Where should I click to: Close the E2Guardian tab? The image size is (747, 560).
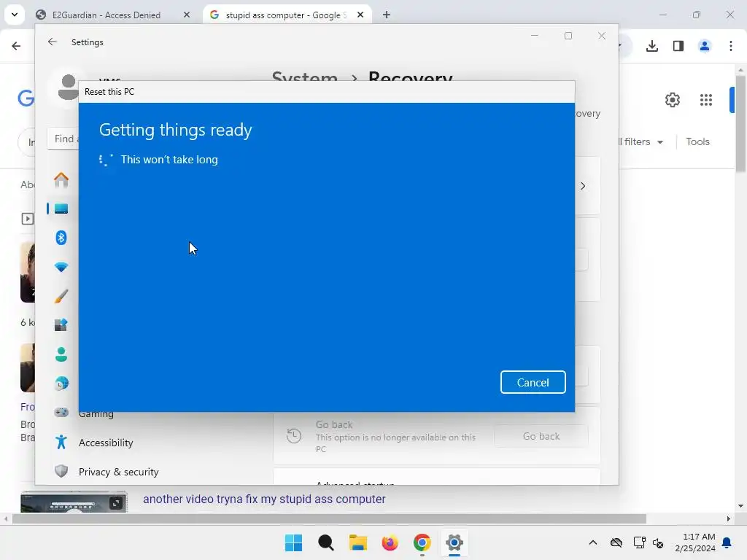(x=187, y=15)
